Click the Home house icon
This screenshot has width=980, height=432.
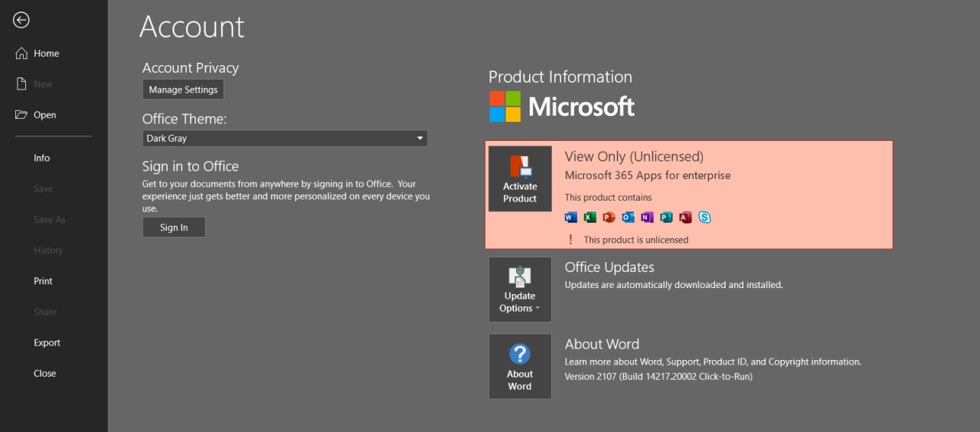[21, 54]
